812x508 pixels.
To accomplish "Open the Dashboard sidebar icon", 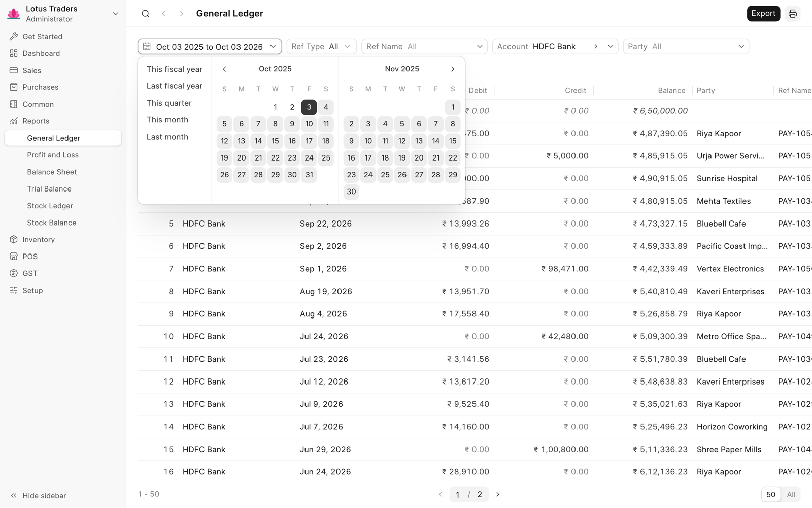I will coord(14,53).
